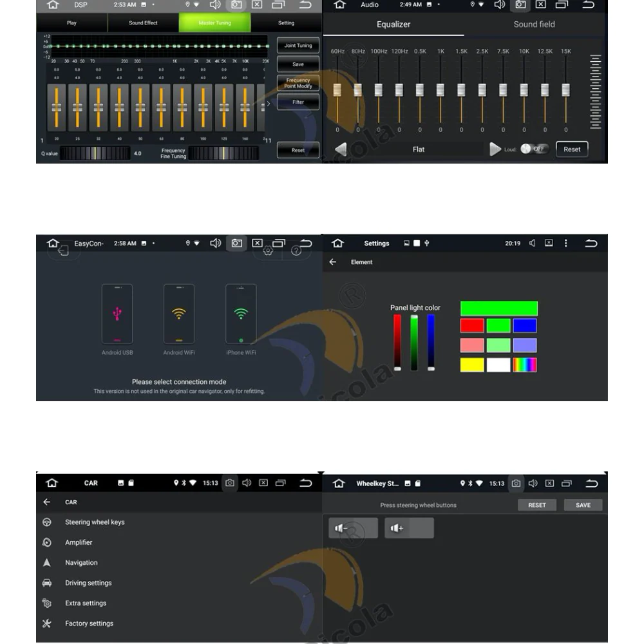The height and width of the screenshot is (644, 644).
Task: Click the Frequency Fine Tuning slider
Action: pos(223,153)
